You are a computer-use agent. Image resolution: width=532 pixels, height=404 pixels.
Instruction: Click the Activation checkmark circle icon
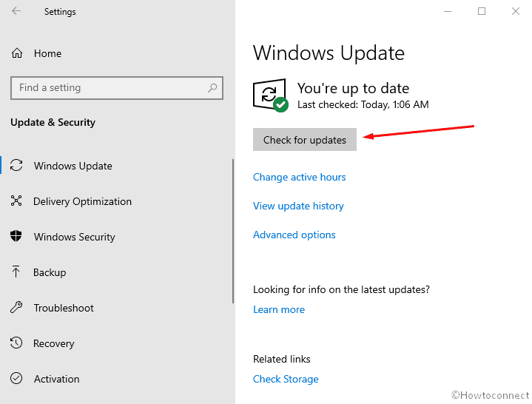(x=16, y=378)
